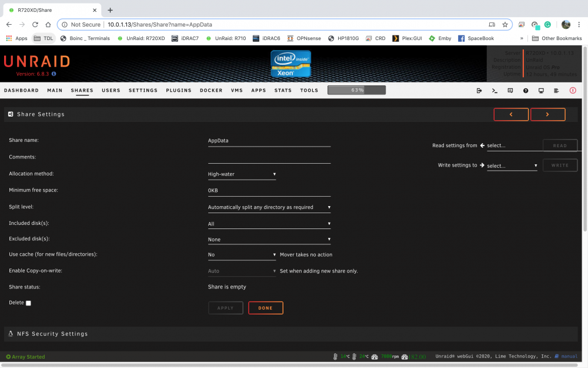The image size is (588, 368).
Task: Open the SpaceBook bookmark
Action: (x=476, y=38)
